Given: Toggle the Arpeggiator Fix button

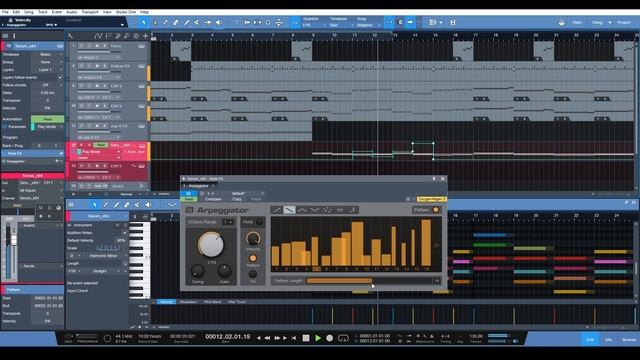Looking at the screenshot, I should pos(253,274).
